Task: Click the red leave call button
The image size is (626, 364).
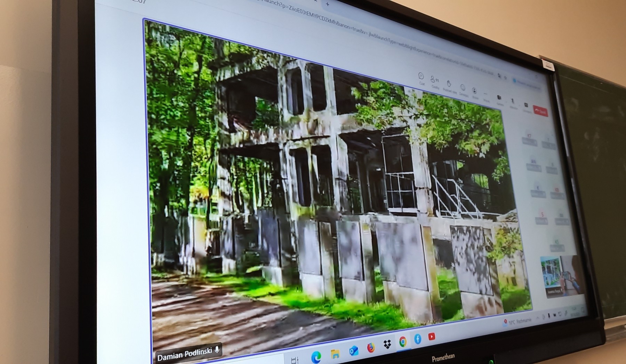Action: click(540, 111)
